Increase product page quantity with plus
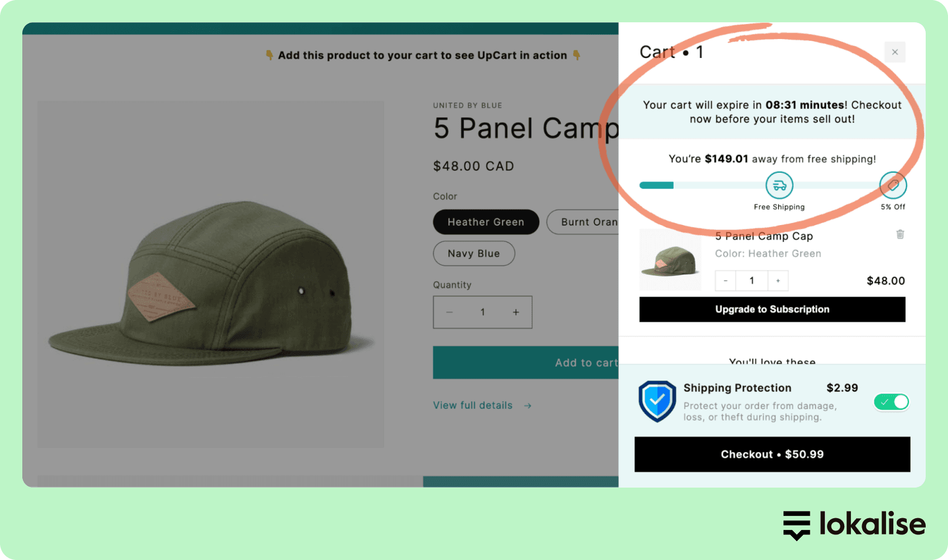 point(516,312)
